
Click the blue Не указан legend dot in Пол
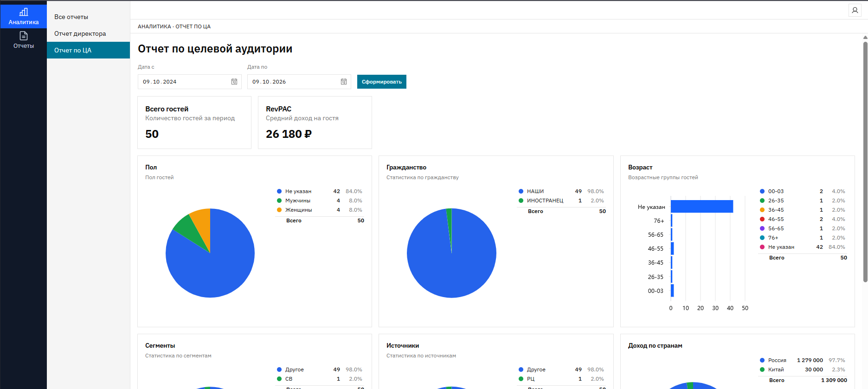[x=279, y=191]
